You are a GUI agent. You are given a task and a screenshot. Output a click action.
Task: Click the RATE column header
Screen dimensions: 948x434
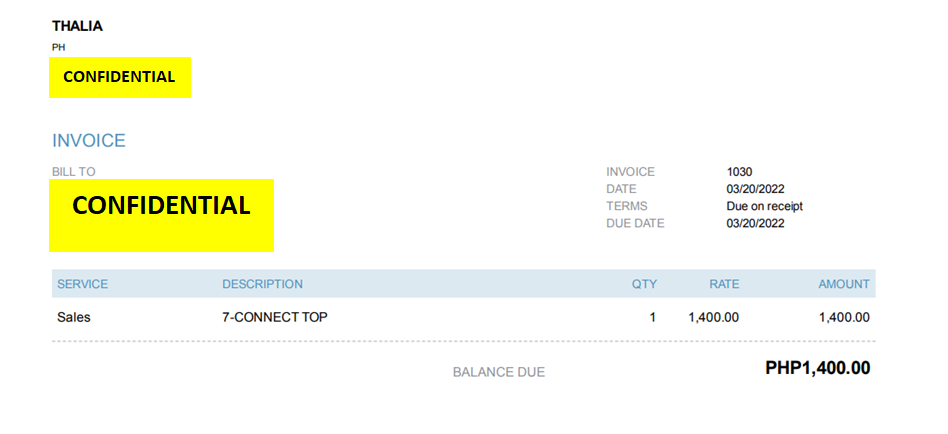(x=724, y=284)
